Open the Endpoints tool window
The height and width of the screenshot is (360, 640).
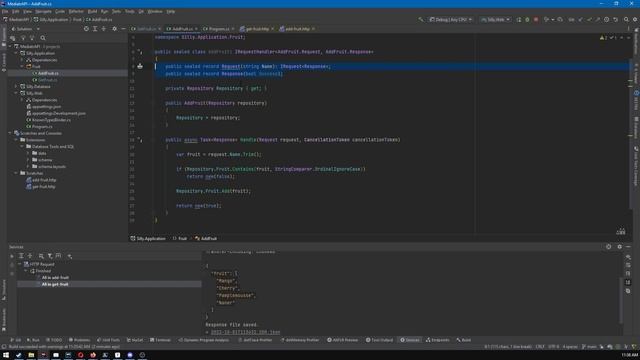pos(438,340)
